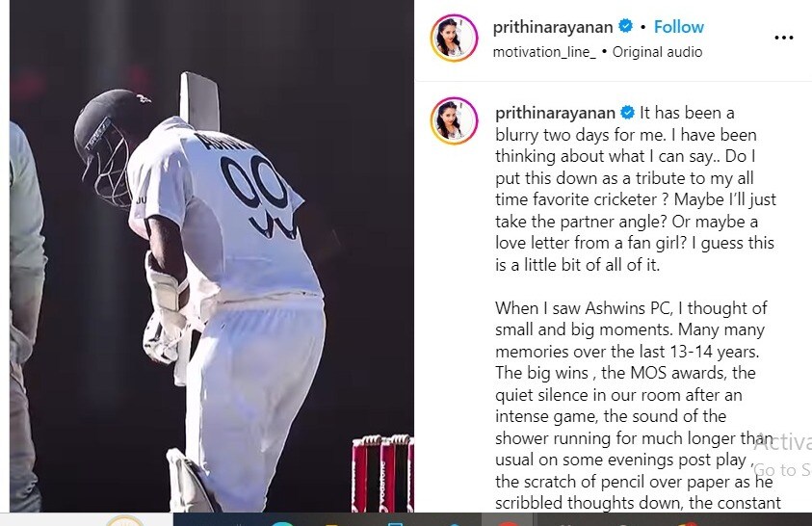Click the red active app taskbar icon
812x526 pixels.
508,523
